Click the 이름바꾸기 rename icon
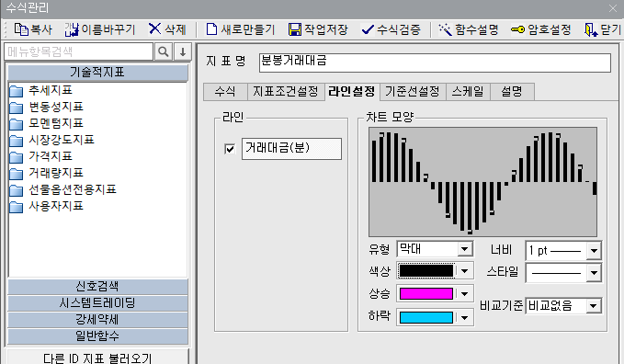This screenshot has height=364, width=624. tap(72, 29)
